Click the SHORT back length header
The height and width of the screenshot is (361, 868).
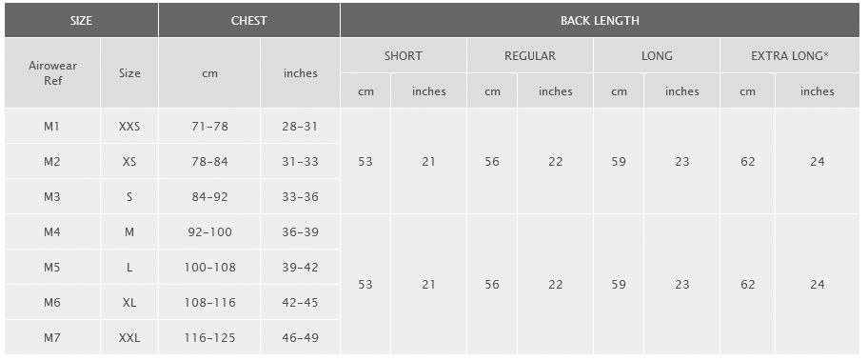coord(403,55)
